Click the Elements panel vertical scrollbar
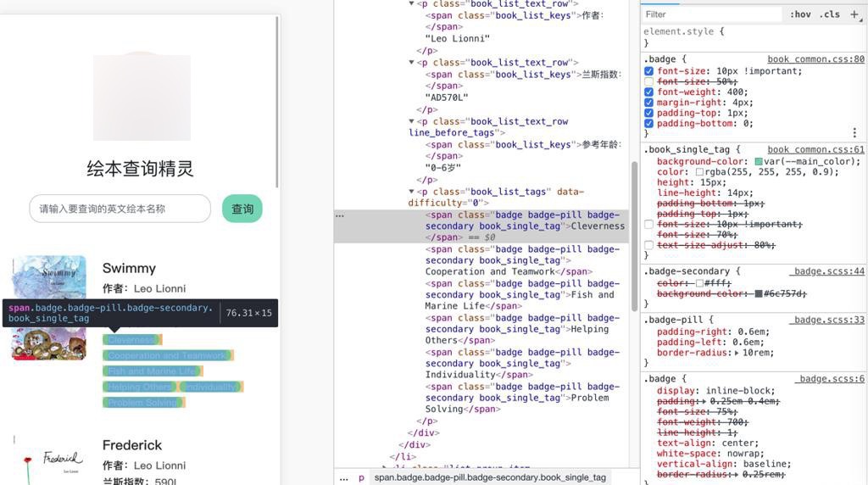This screenshot has height=485, width=868. 634,236
